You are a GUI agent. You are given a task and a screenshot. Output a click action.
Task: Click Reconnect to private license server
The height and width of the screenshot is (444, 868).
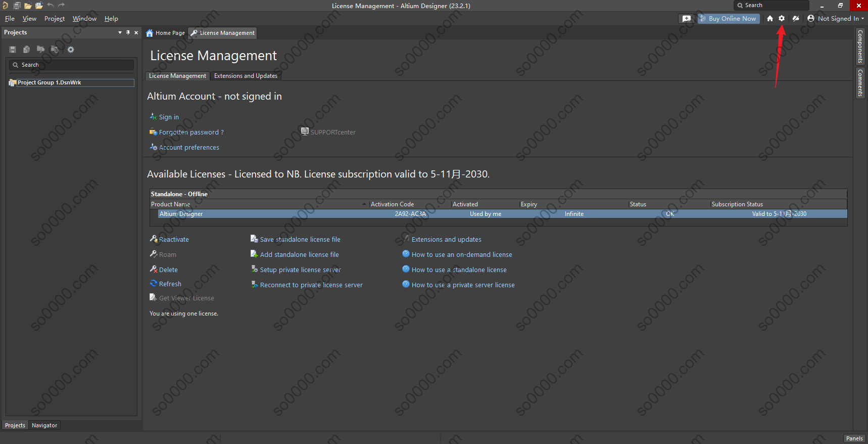click(x=311, y=285)
